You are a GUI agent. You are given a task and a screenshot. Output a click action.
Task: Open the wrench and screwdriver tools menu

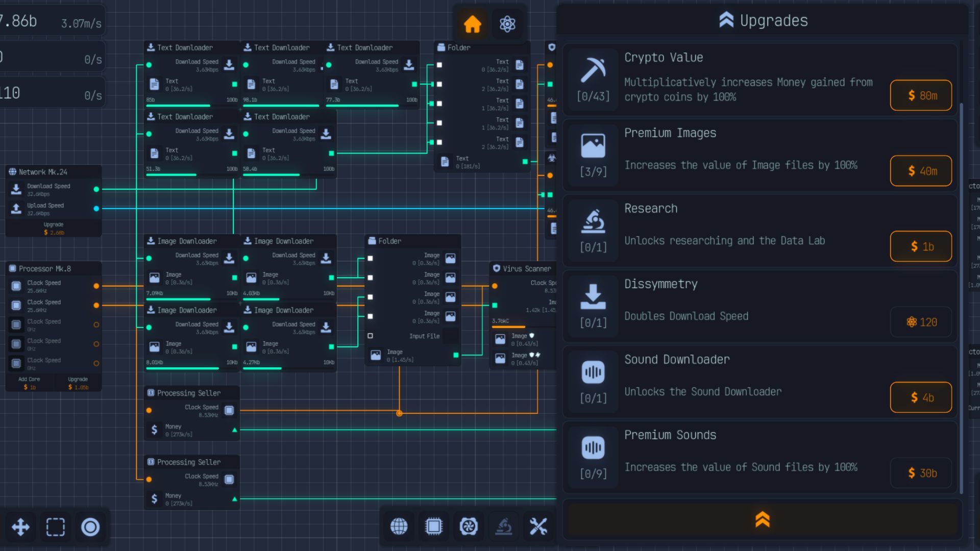pyautogui.click(x=538, y=526)
